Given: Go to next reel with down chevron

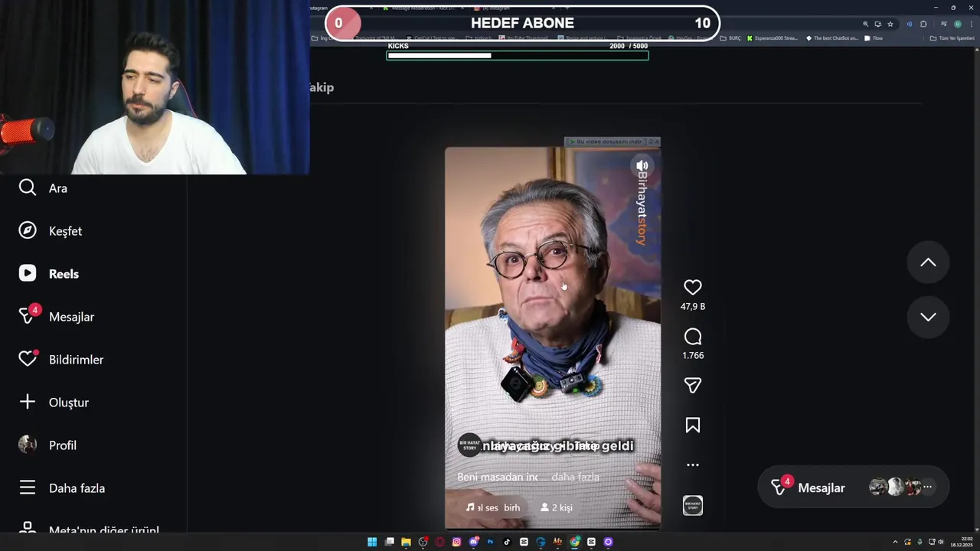Looking at the screenshot, I should [x=928, y=317].
